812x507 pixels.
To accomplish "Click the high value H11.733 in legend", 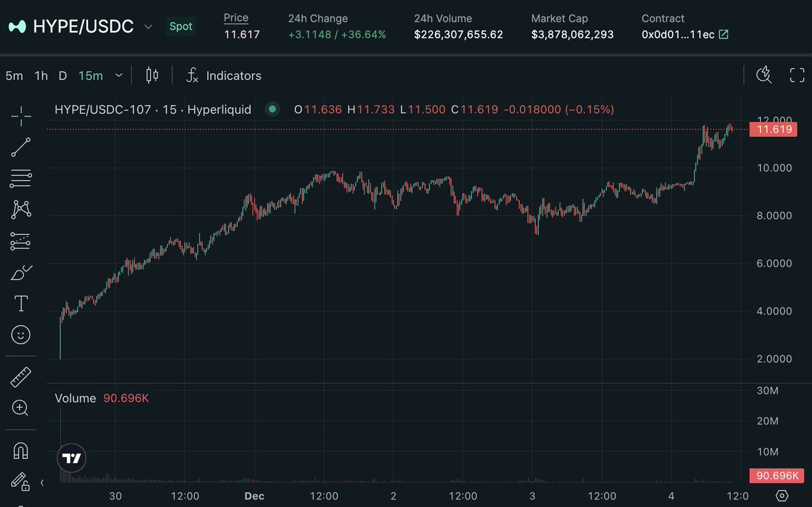I will point(371,109).
